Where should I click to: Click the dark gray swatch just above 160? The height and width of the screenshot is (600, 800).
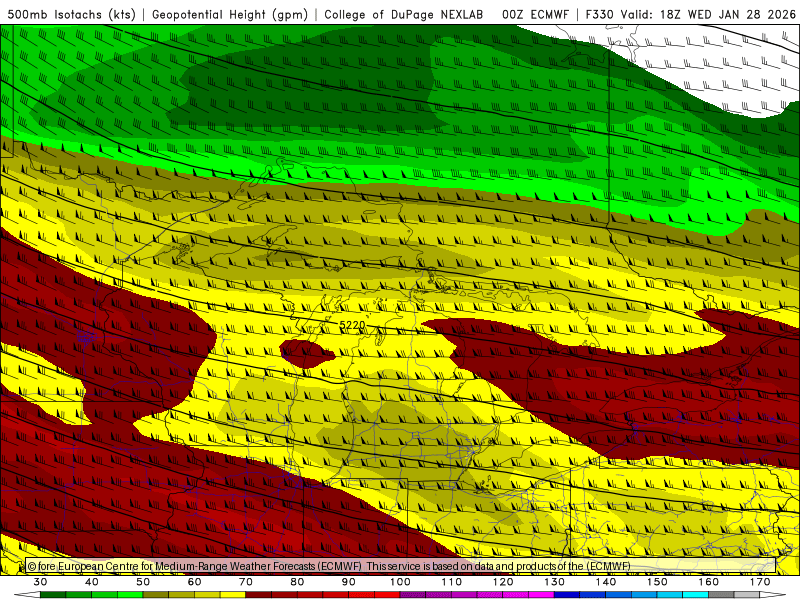pyautogui.click(x=721, y=595)
